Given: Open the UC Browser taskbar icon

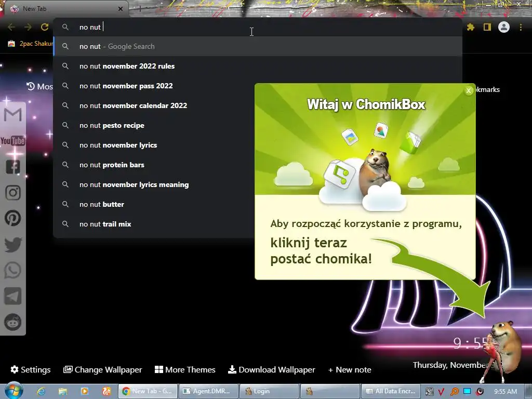Looking at the screenshot, I should [106, 391].
